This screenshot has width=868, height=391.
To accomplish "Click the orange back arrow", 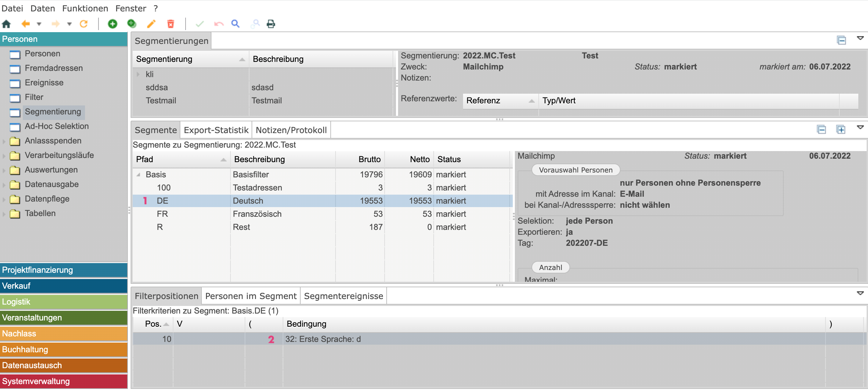I will 26,24.
